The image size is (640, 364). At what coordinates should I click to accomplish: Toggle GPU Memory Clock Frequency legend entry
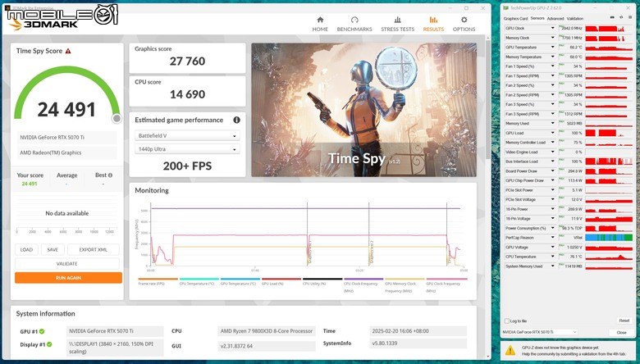(405, 285)
